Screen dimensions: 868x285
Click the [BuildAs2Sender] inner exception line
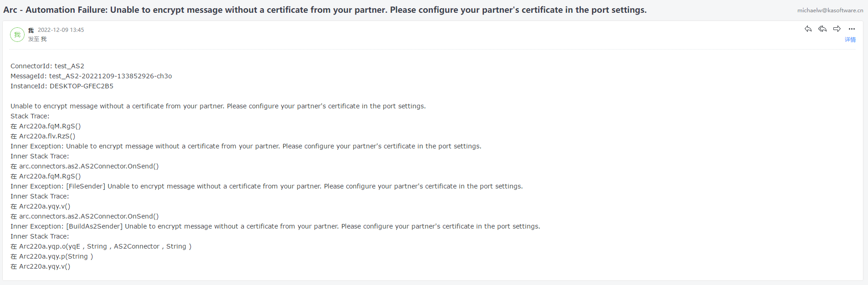[x=275, y=226]
